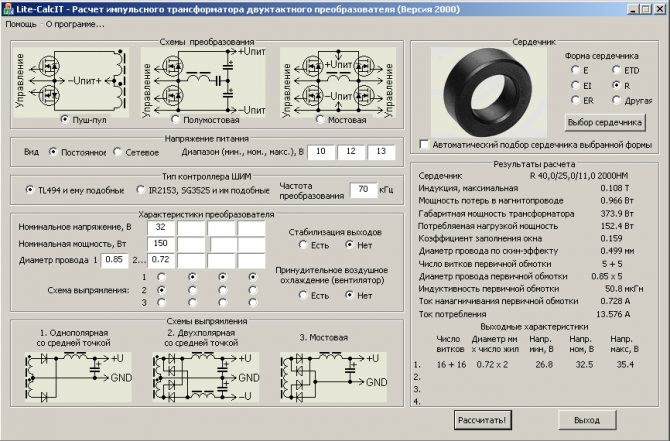Click the unipolar center-tap rectifier diagram
The height and width of the screenshot is (441, 670).
click(78, 377)
